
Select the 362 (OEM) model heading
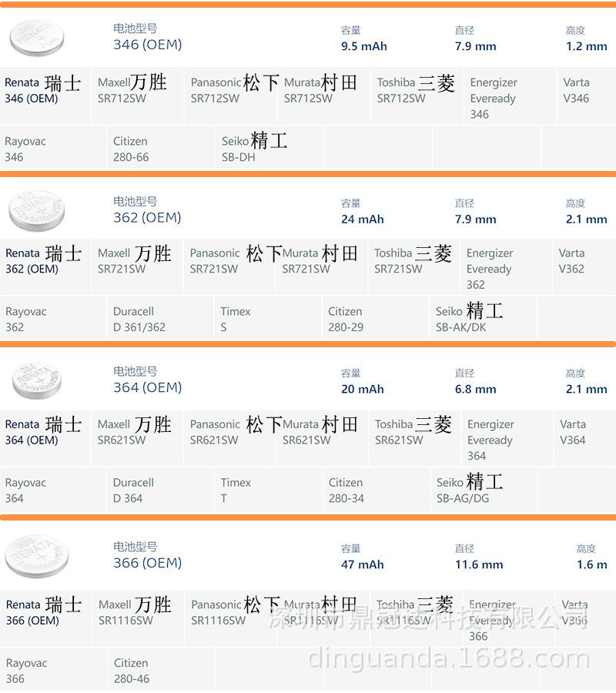click(x=147, y=217)
